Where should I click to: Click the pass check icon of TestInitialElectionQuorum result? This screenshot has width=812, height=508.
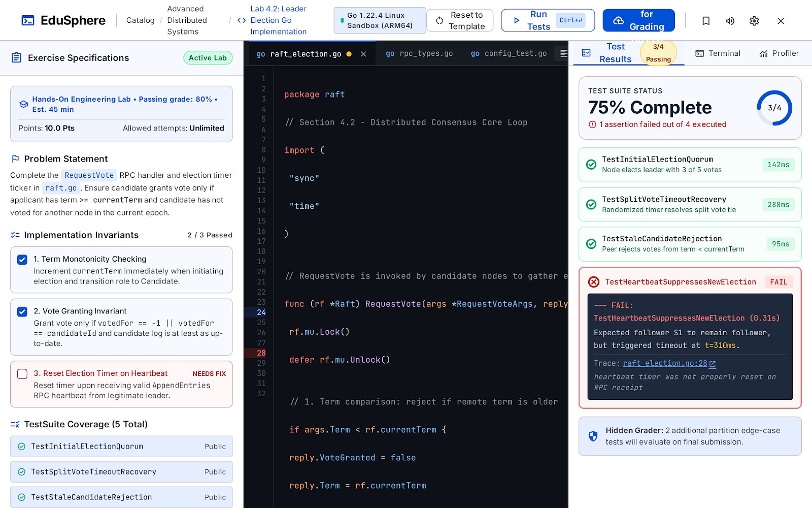point(591,165)
